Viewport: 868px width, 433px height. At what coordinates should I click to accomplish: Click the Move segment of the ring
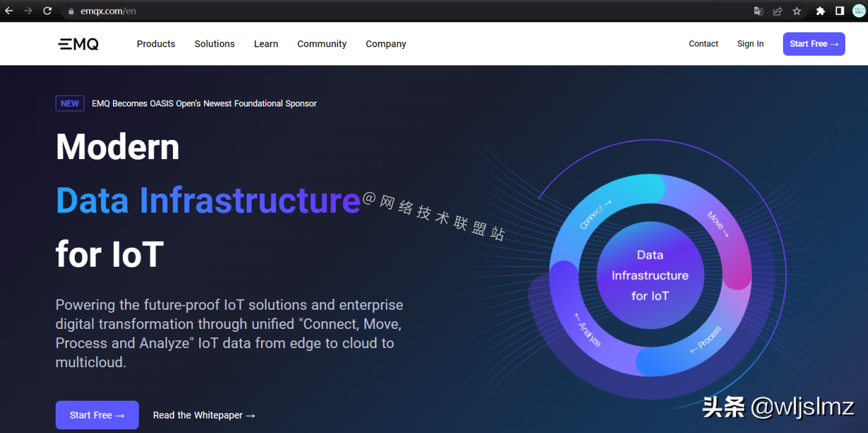[717, 224]
